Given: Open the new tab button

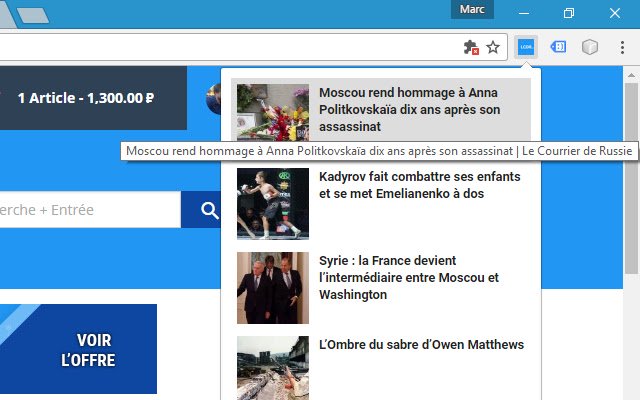Looking at the screenshot, I should 33,15.
